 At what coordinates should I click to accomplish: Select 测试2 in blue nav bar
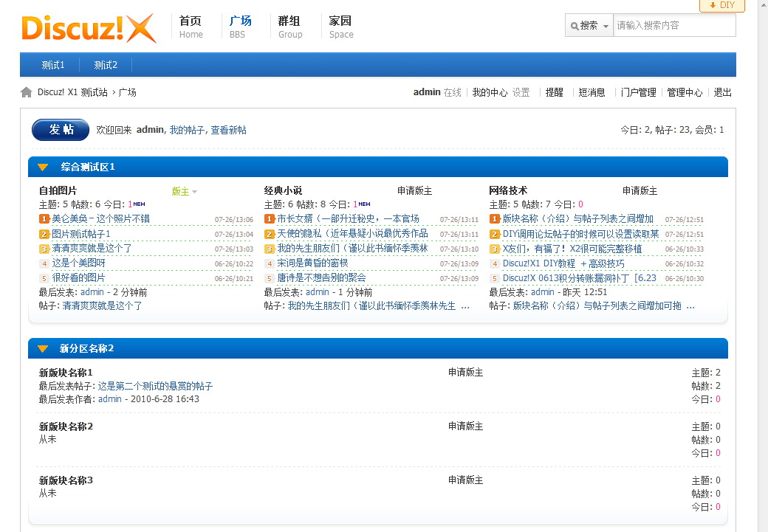(106, 65)
